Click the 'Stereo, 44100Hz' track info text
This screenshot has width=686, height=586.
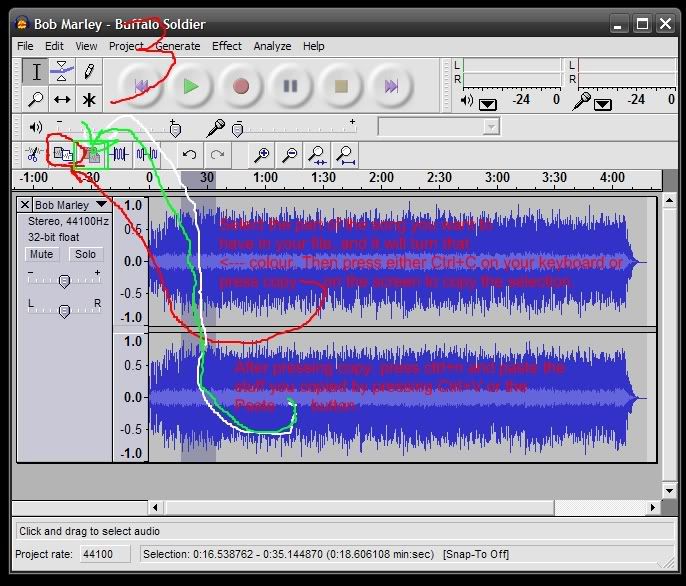point(68,221)
